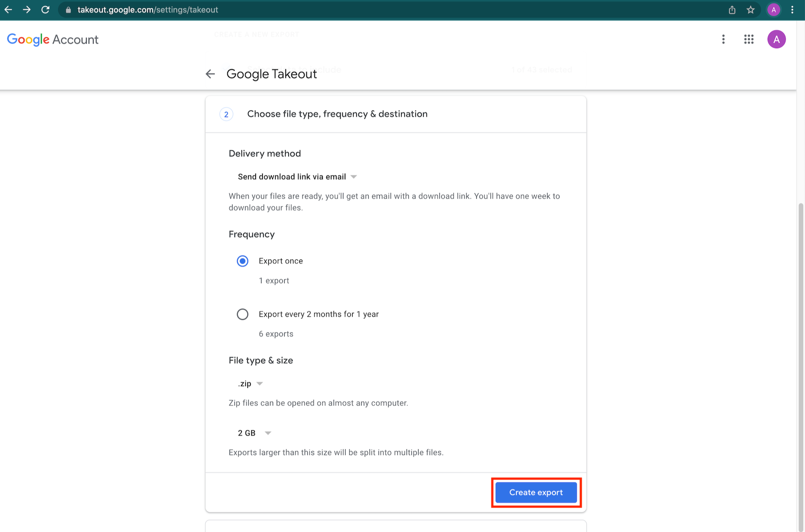This screenshot has height=532, width=805.
Task: Click the Google Account logo
Action: 53,40
